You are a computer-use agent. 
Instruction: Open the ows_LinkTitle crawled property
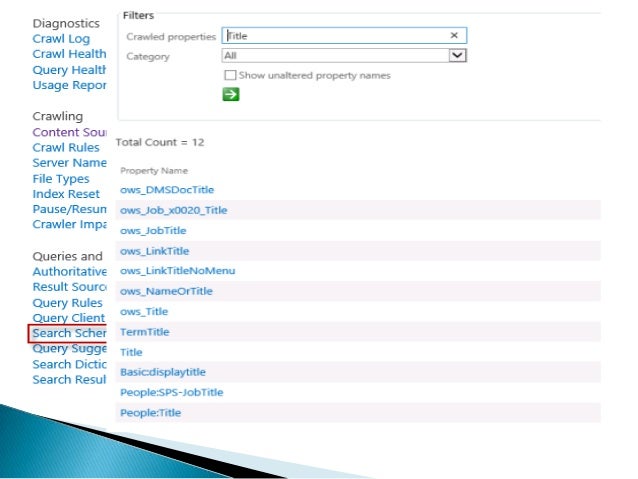pos(155,251)
